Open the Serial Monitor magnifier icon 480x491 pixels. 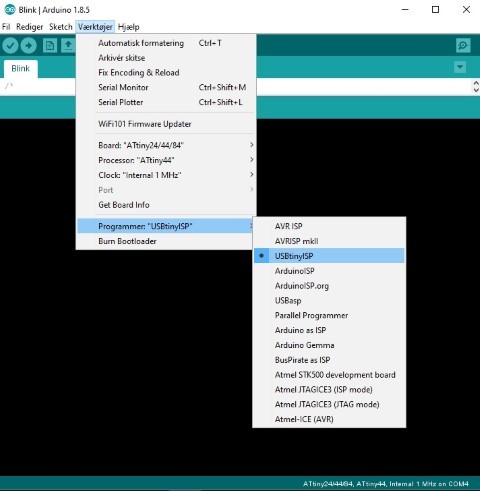pos(463,45)
